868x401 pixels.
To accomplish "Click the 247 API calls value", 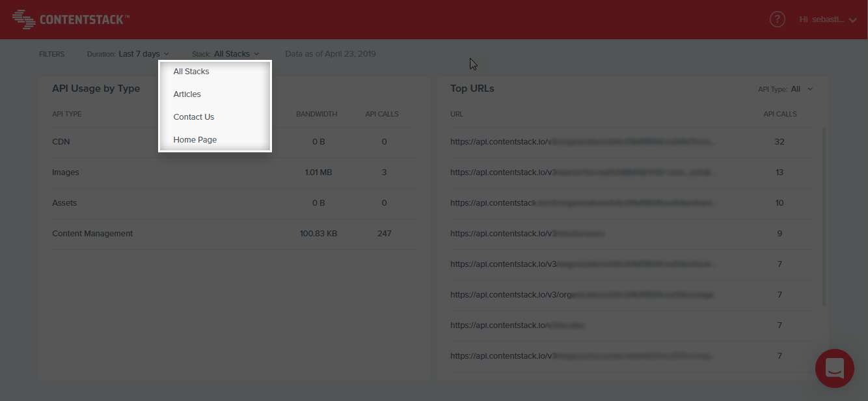I will (x=384, y=234).
